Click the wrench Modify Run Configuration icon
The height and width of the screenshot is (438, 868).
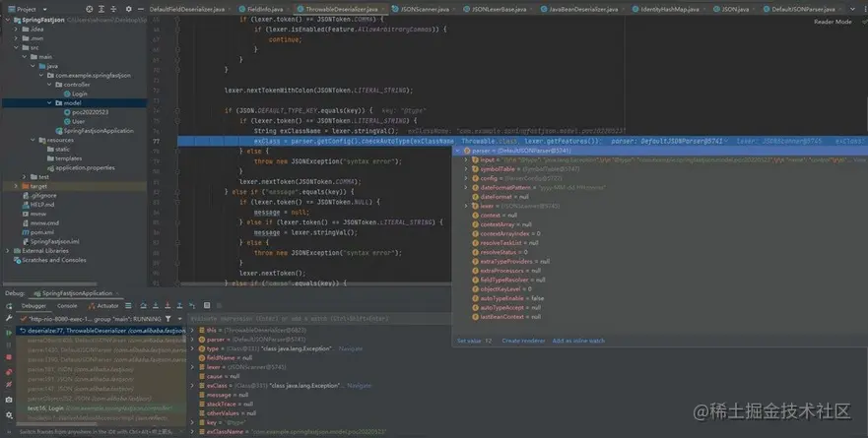tap(9, 319)
